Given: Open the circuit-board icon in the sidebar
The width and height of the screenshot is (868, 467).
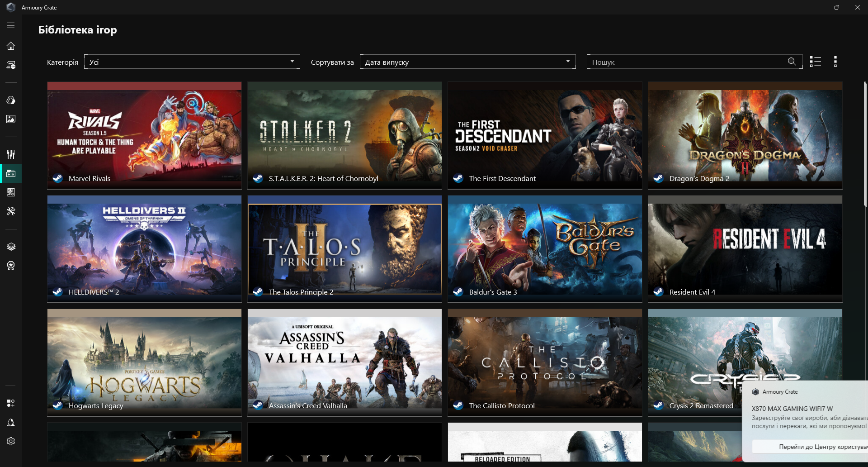Looking at the screenshot, I should [x=11, y=192].
